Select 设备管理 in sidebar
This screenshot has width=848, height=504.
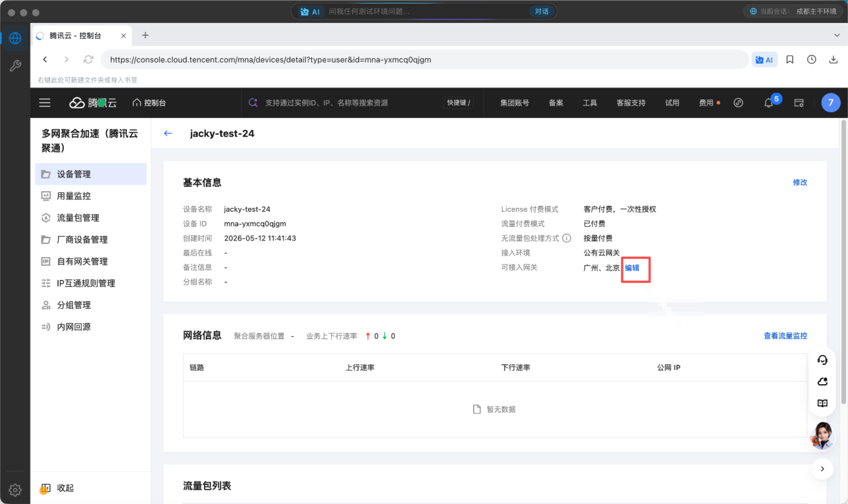click(91, 174)
